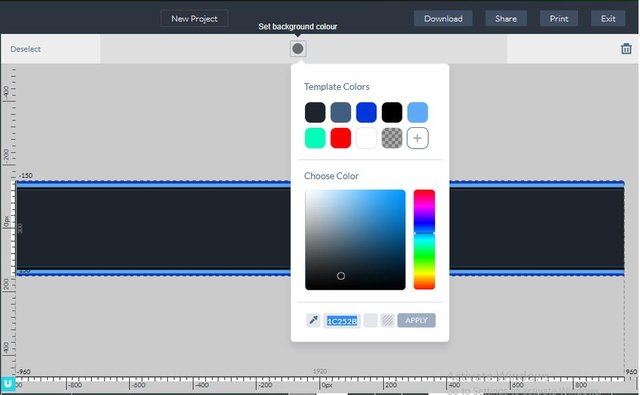The image size is (640, 395).
Task: Select the mint green template swatch
Action: pos(315,138)
